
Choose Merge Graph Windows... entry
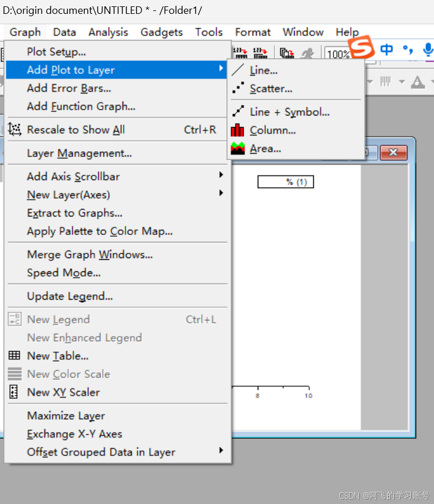click(116, 255)
